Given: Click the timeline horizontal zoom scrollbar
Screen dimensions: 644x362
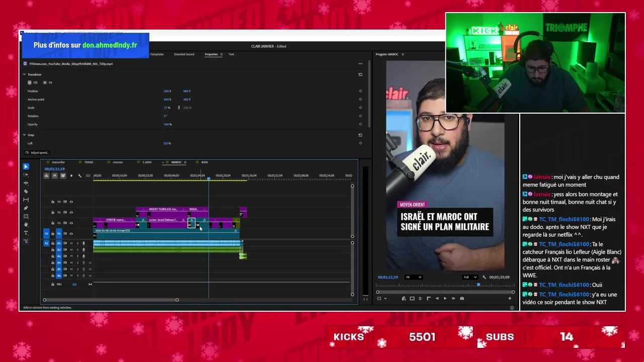Looking at the screenshot, I should (x=111, y=300).
